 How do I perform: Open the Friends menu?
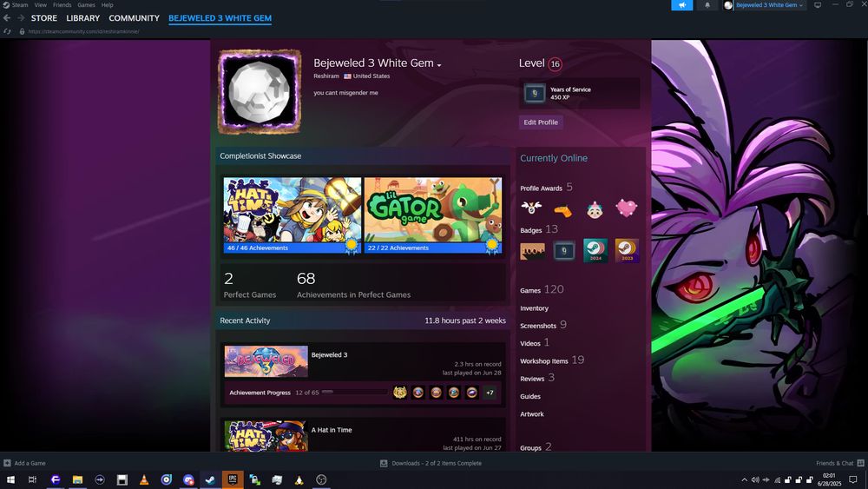click(x=62, y=5)
